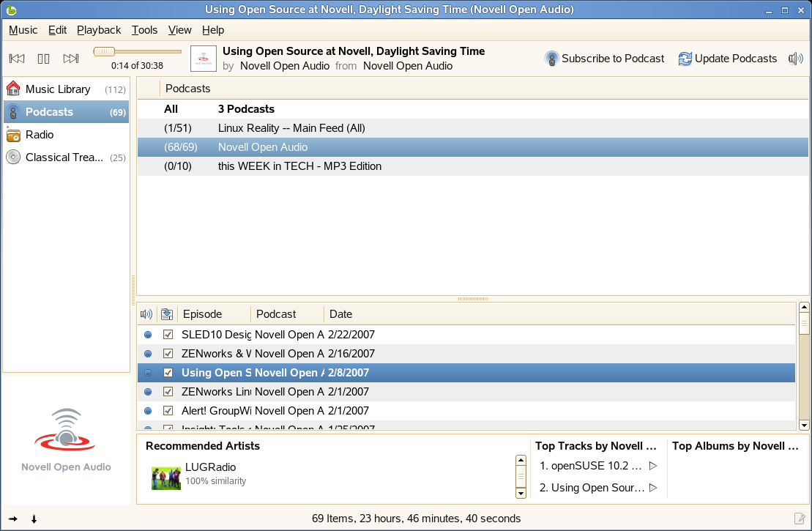This screenshot has height=531, width=812.
Task: Click blue dot for ZENworks 2/16/2007 episode
Action: pyautogui.click(x=148, y=354)
